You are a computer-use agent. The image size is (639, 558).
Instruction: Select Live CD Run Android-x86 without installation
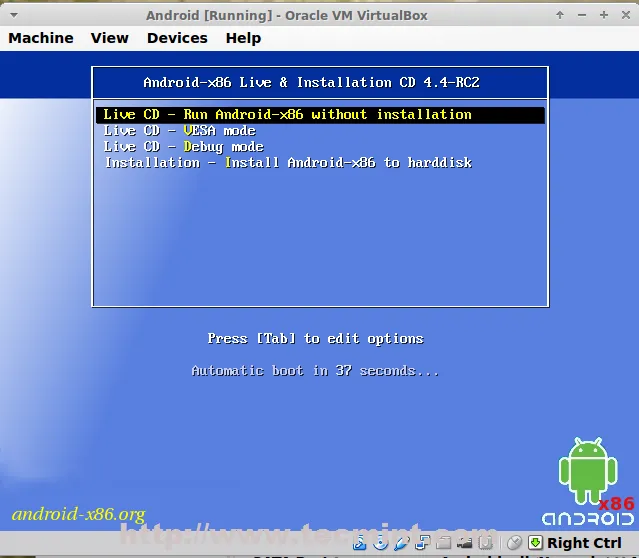[x=320, y=115]
